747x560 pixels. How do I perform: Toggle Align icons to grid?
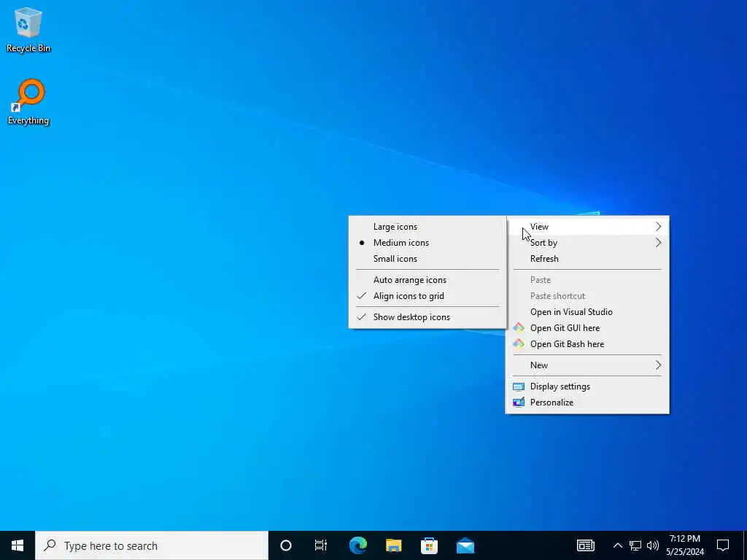point(427,296)
